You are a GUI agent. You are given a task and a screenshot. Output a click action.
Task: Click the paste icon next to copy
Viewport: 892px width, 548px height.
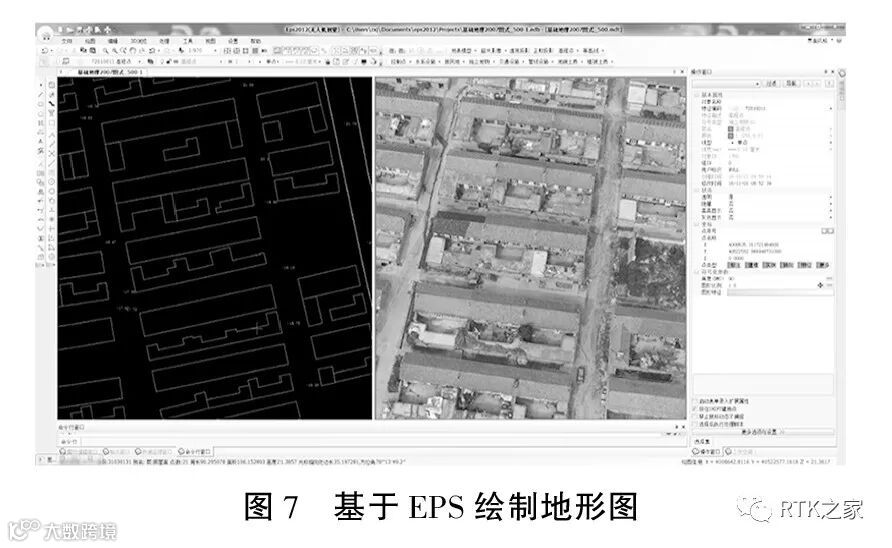tap(92, 51)
